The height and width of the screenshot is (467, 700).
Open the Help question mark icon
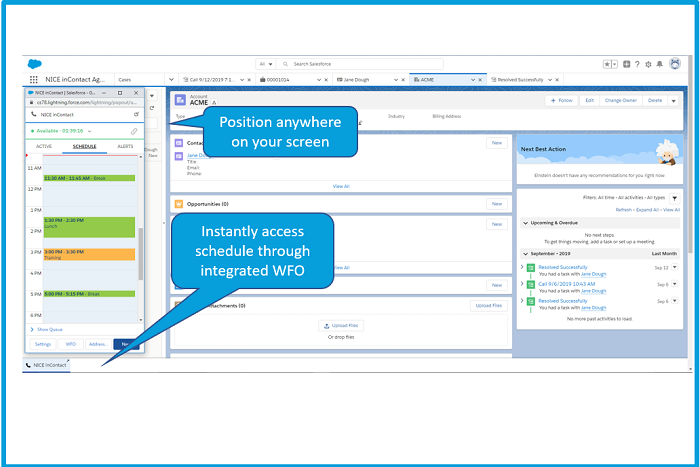click(x=638, y=64)
